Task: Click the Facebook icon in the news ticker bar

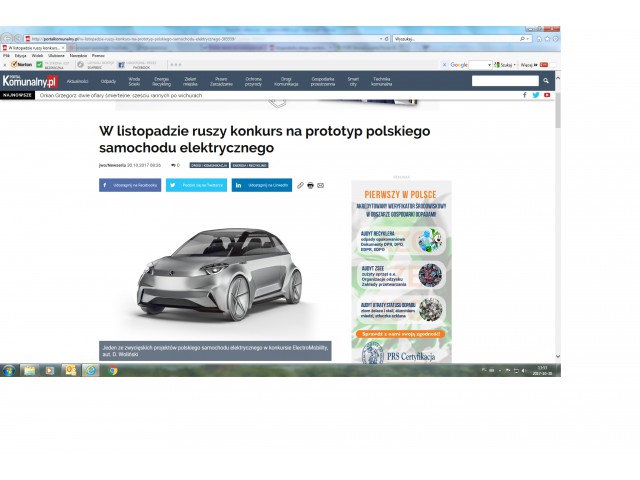Action: click(524, 95)
